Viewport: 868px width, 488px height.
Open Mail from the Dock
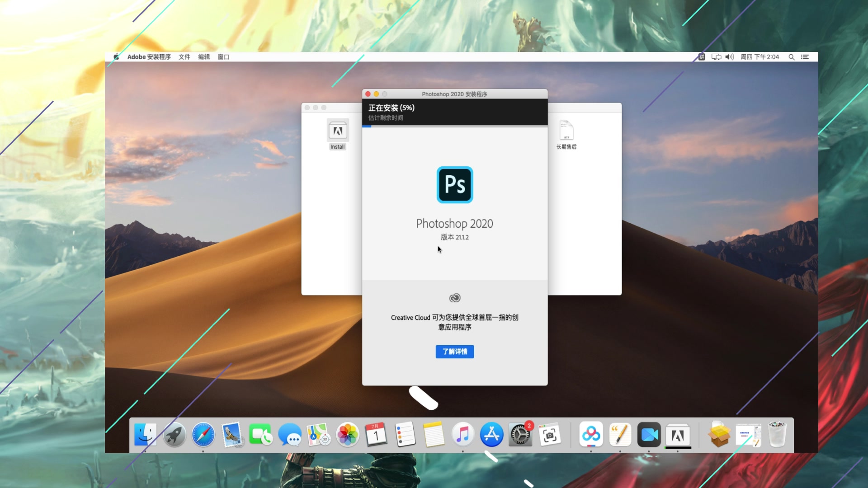pos(232,435)
